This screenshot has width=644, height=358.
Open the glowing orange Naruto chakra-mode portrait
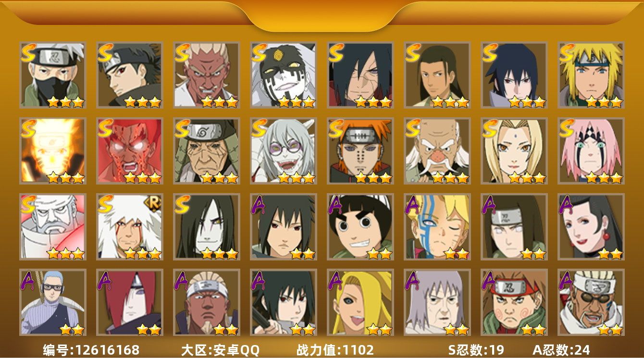53,151
